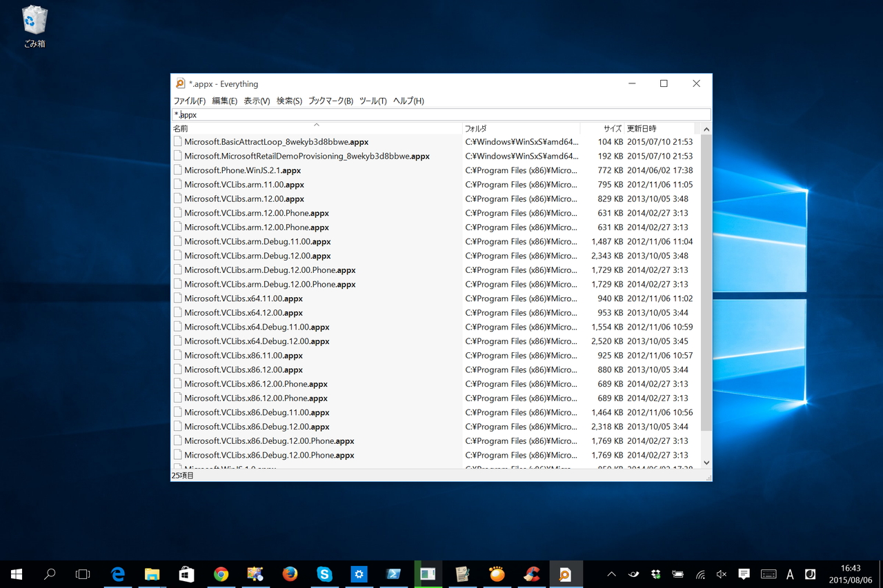
Task: Open the Windows Start menu
Action: coord(17,574)
